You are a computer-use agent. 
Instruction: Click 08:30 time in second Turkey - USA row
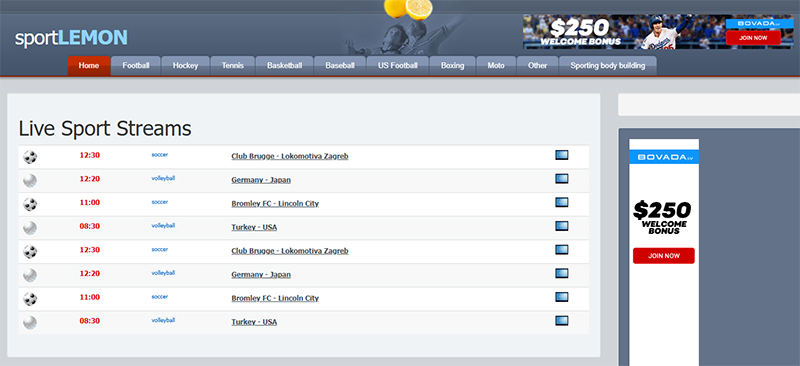pyautogui.click(x=89, y=321)
